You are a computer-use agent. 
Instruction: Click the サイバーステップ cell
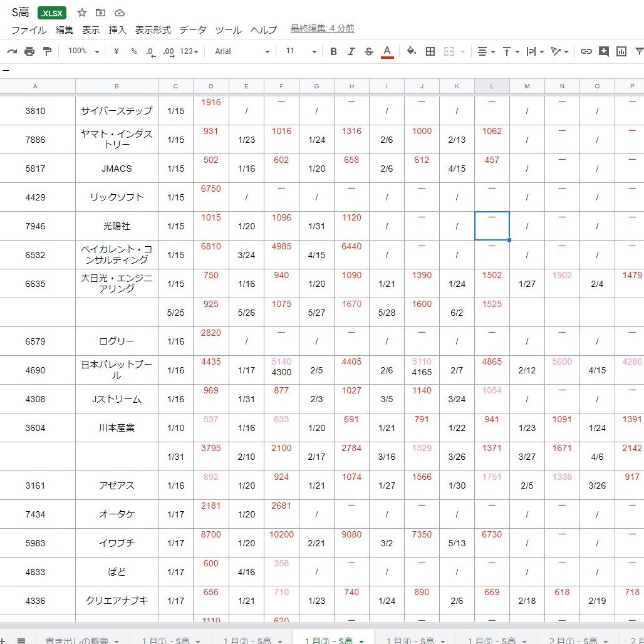(117, 110)
